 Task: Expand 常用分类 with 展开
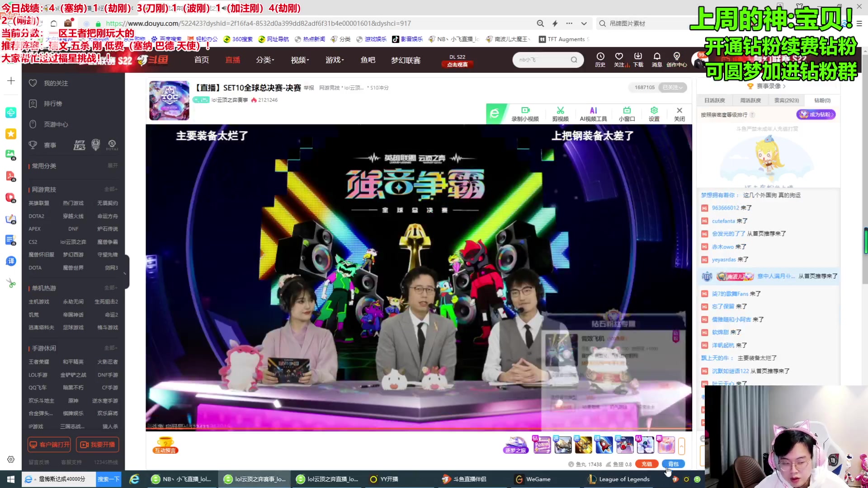click(x=113, y=166)
